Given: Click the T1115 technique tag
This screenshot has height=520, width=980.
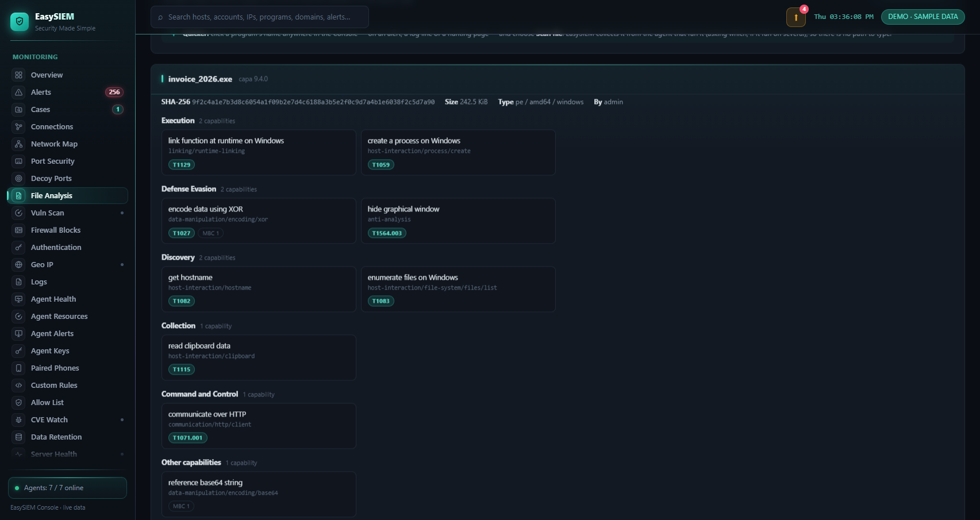Looking at the screenshot, I should (182, 369).
